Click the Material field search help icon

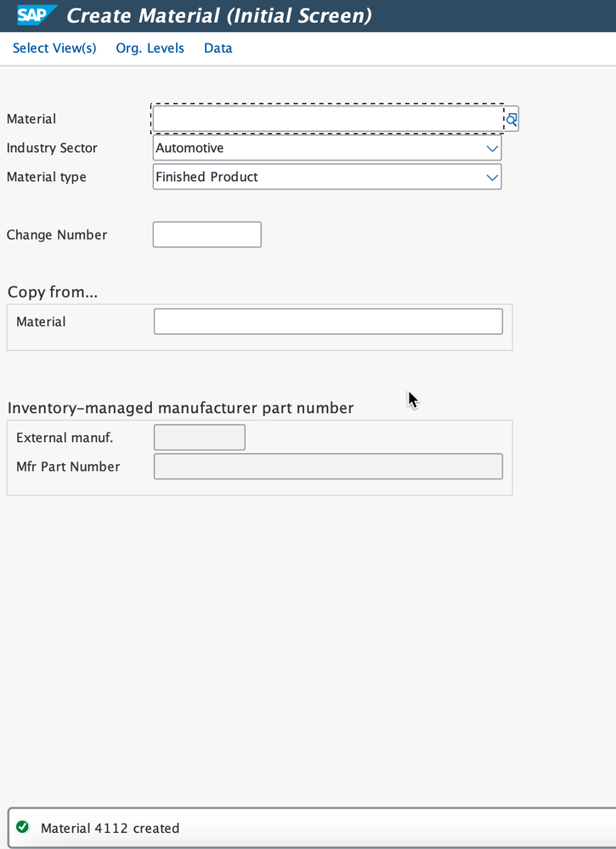click(x=511, y=119)
